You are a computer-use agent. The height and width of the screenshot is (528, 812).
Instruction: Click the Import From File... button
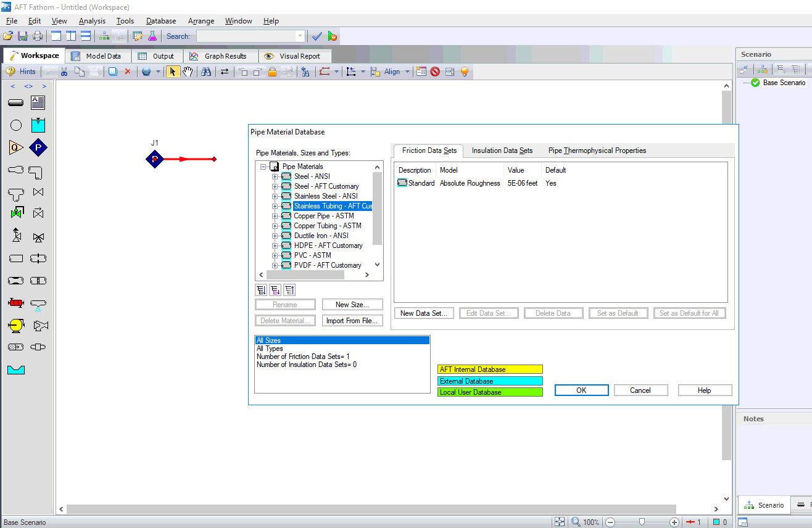(x=352, y=321)
